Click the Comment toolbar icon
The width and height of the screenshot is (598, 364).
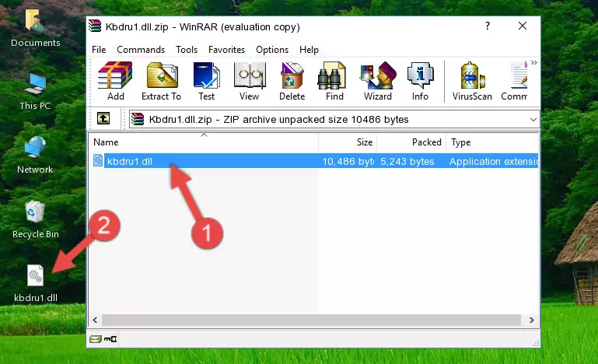(x=515, y=81)
